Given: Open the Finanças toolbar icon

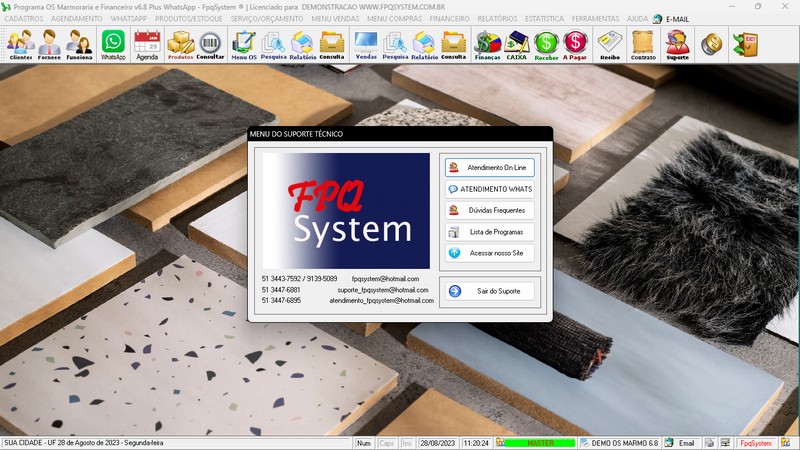Looking at the screenshot, I should click(x=487, y=45).
